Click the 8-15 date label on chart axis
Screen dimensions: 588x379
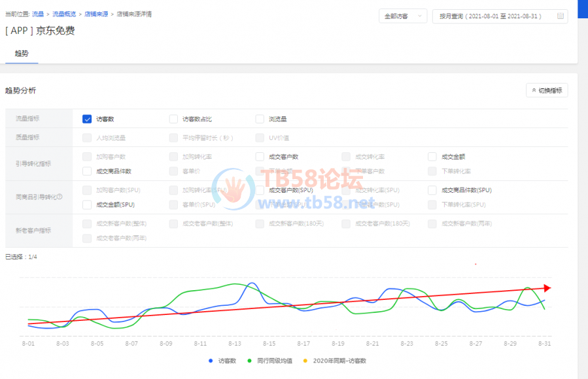click(269, 344)
